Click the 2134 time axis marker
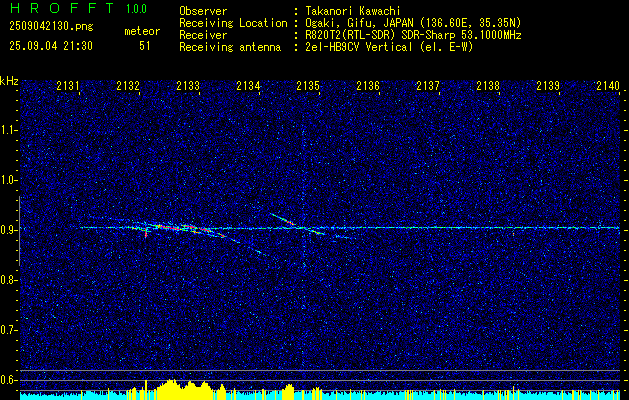Viewport: 629px width, 400px height. click(248, 85)
